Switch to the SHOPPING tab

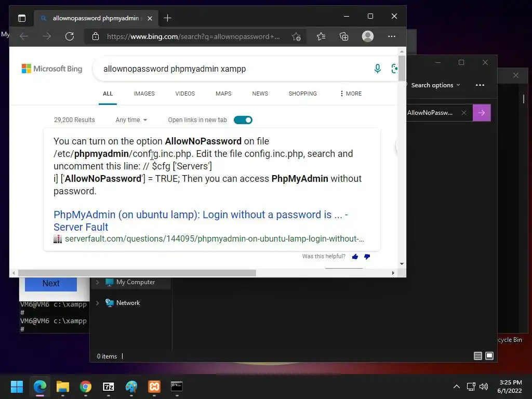point(303,94)
